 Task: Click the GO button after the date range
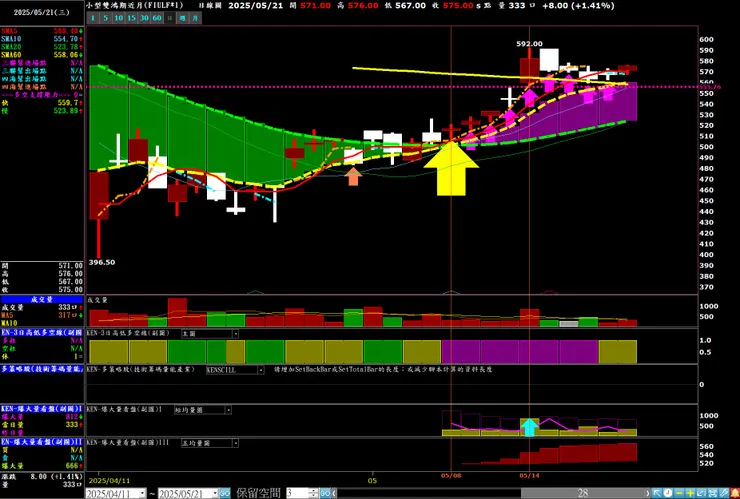pyautogui.click(x=225, y=493)
